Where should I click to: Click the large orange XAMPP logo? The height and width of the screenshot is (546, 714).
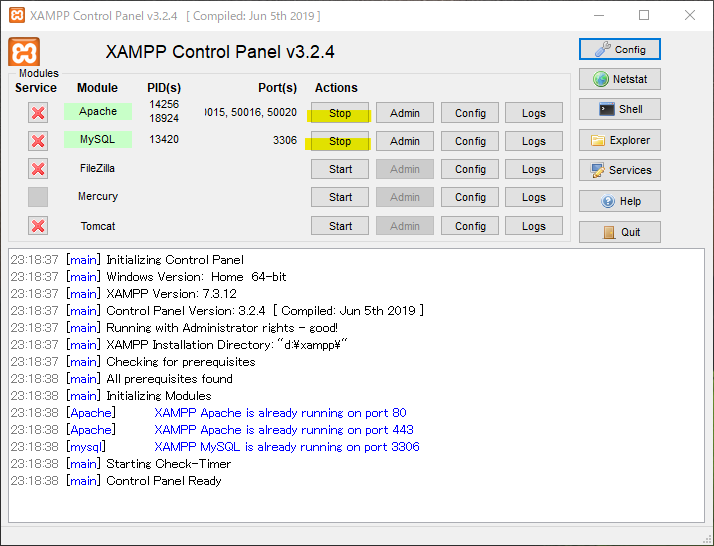(x=24, y=52)
